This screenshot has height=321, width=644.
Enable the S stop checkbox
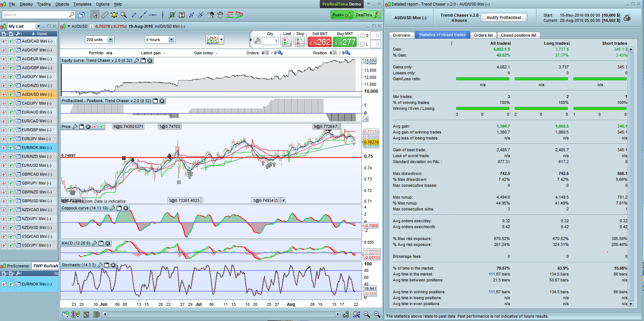(362, 36)
